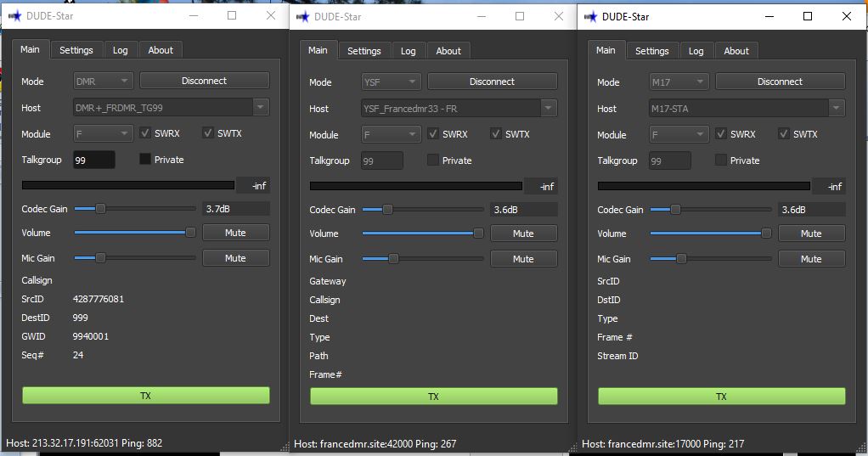Click Codec Gain slider handle in DMR window
Viewport: 868px width, 456px height.
(x=100, y=209)
